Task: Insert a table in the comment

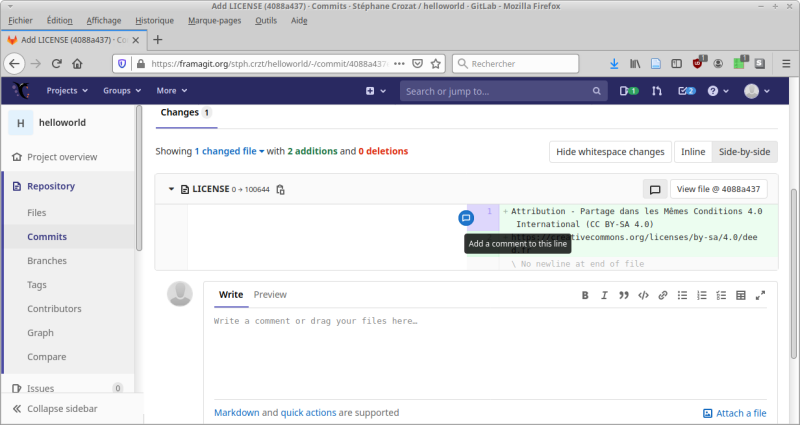Action: pos(741,295)
